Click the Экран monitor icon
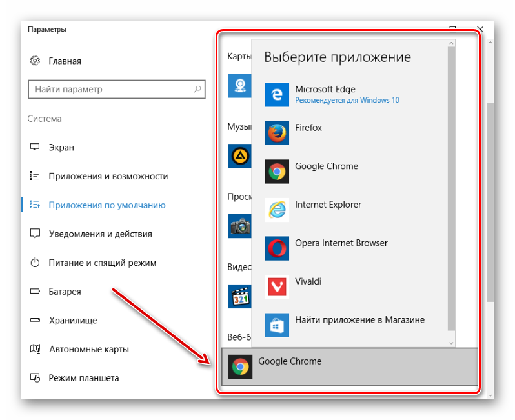This screenshot has height=420, width=515. [x=35, y=147]
